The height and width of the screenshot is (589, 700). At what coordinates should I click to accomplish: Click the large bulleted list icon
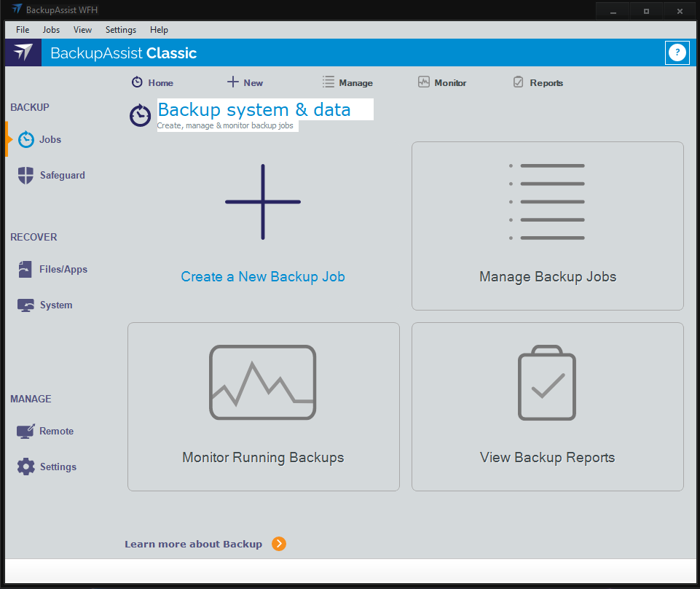547,202
